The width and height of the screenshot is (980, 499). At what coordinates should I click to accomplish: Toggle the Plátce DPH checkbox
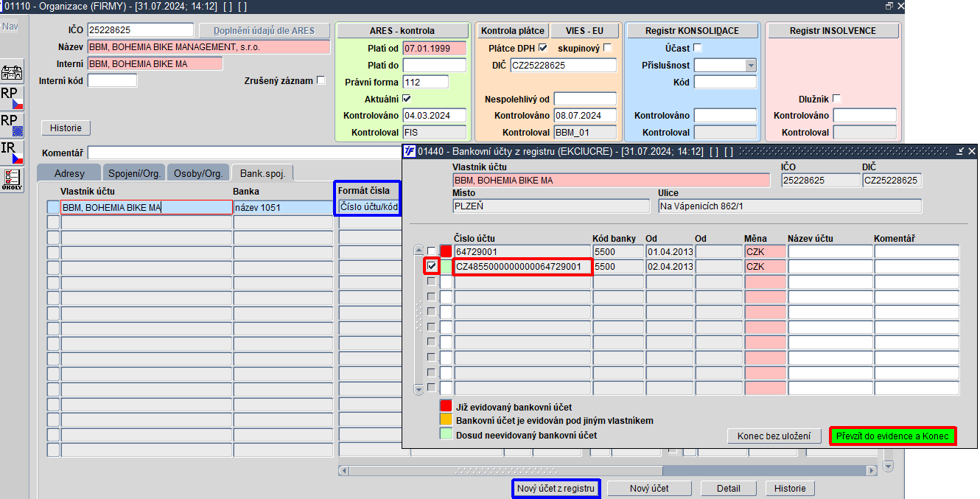point(543,48)
